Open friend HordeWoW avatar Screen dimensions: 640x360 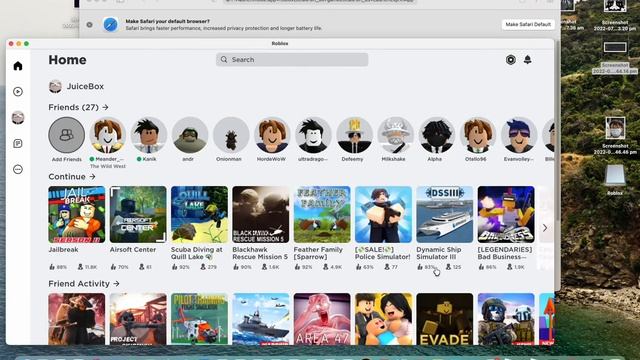pyautogui.click(x=272, y=135)
